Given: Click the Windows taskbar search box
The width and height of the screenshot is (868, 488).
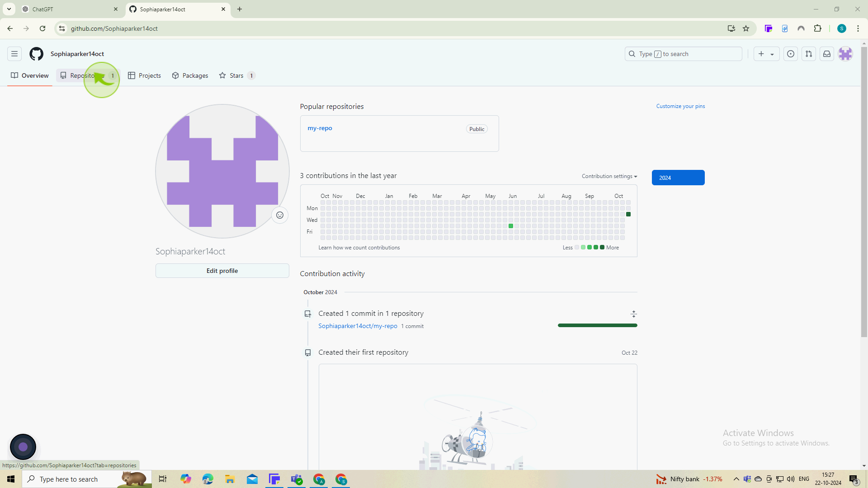Looking at the screenshot, I should pos(87,479).
